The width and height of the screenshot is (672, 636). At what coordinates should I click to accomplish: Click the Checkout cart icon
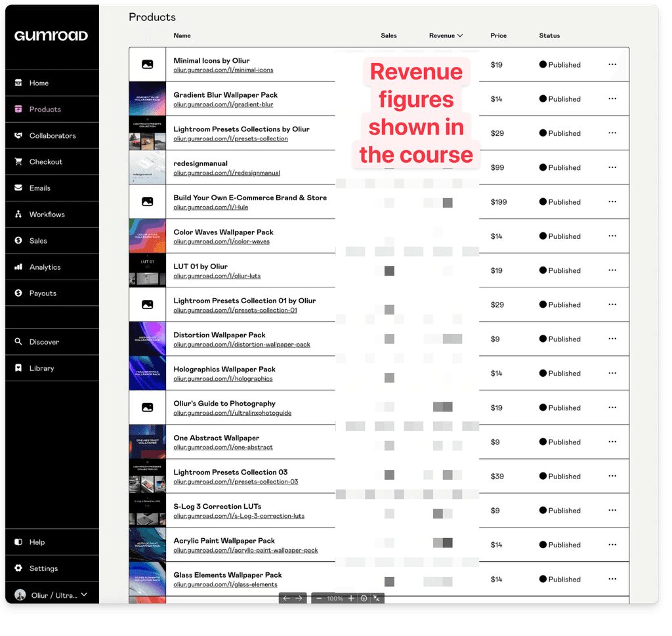pos(18,161)
